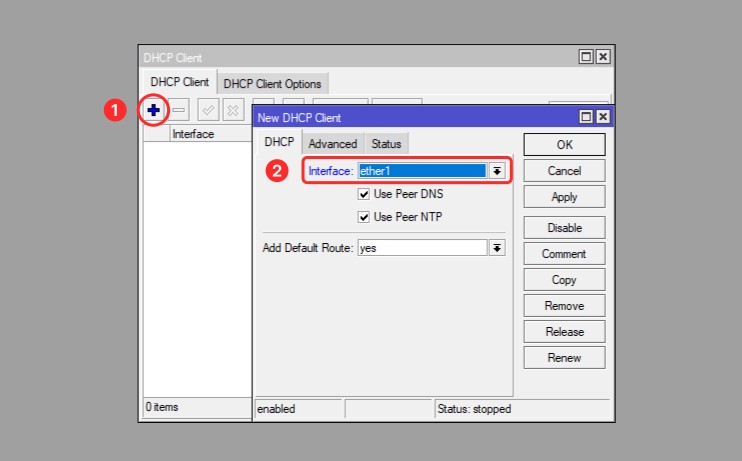This screenshot has height=461, width=742.
Task: Click the Apply button
Action: click(x=564, y=197)
